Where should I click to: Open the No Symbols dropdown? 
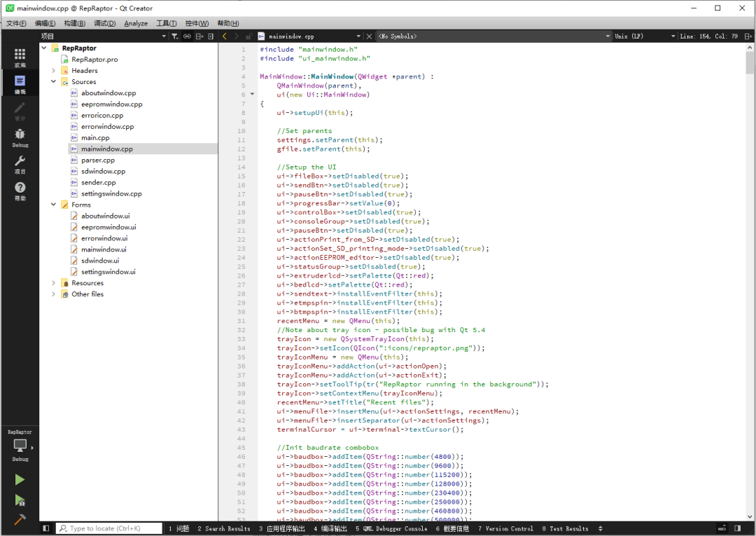pos(493,36)
